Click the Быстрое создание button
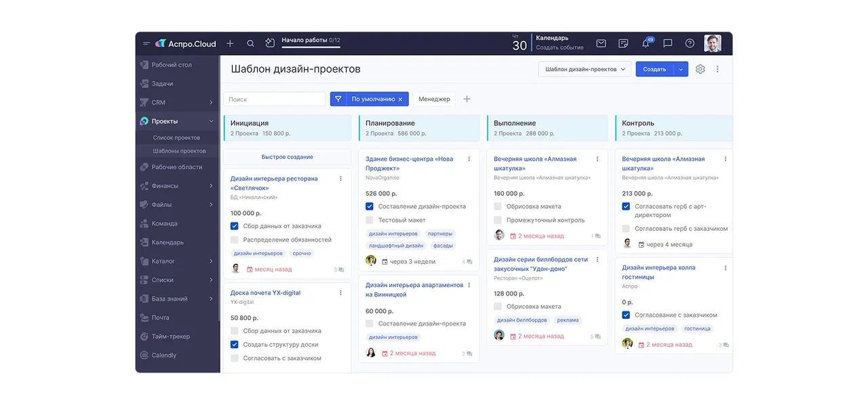This screenshot has width=868, height=405. (x=287, y=157)
